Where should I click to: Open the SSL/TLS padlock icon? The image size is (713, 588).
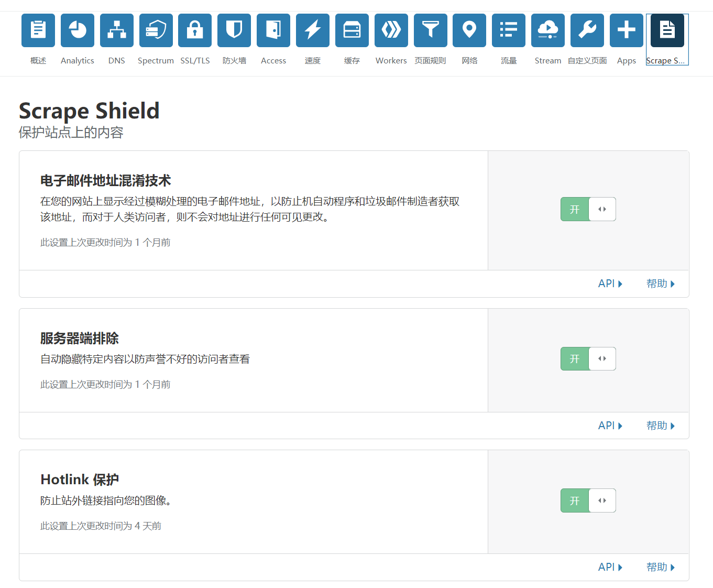pyautogui.click(x=195, y=30)
